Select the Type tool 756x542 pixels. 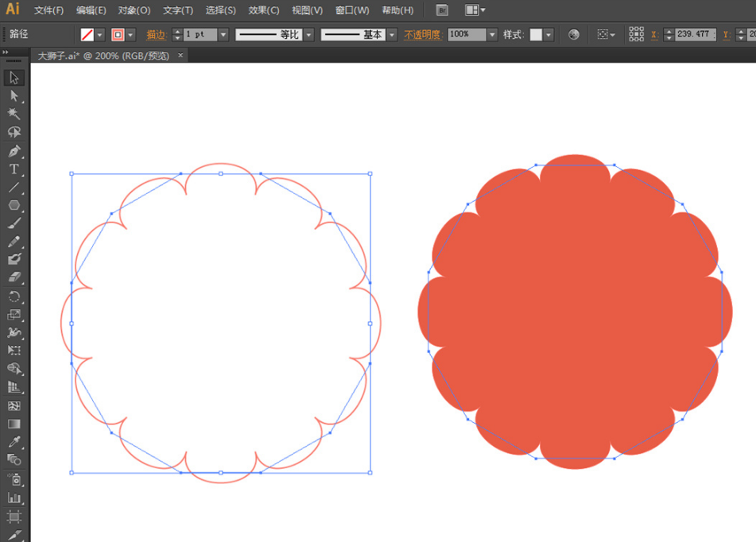point(14,169)
